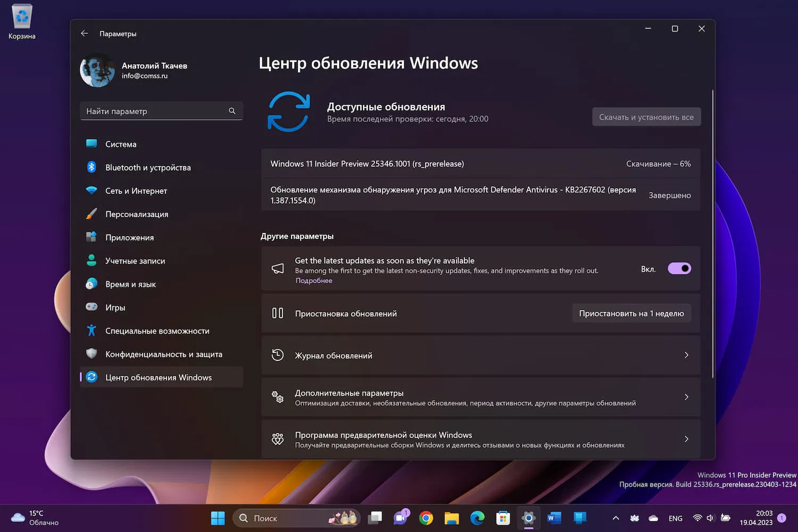Open Google Chrome from the taskbar

click(x=426, y=518)
